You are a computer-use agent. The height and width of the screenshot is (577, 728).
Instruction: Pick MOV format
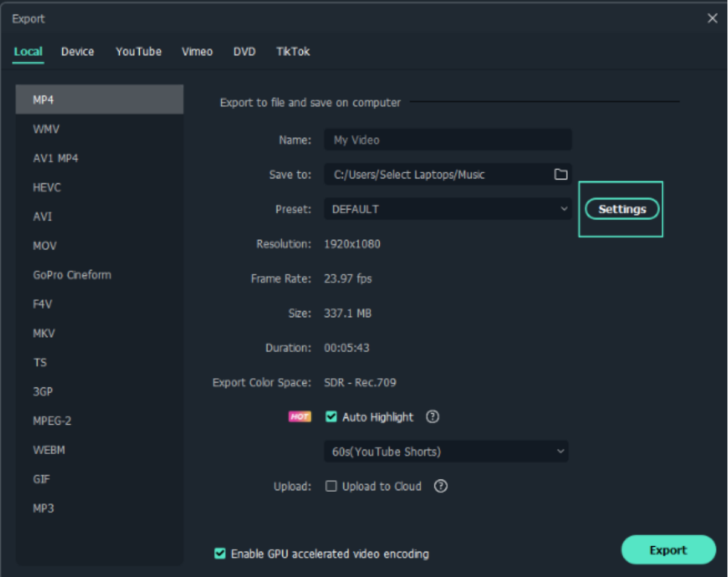point(100,246)
